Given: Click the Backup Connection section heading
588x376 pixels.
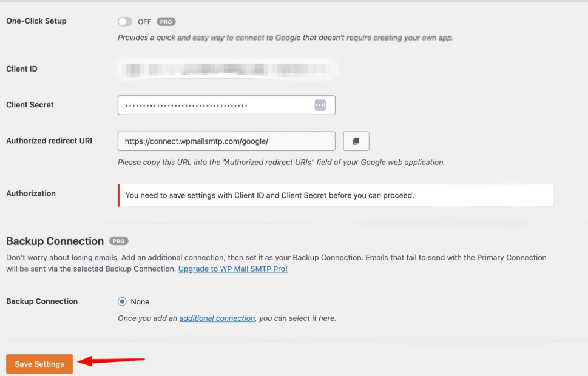Looking at the screenshot, I should pyautogui.click(x=56, y=241).
